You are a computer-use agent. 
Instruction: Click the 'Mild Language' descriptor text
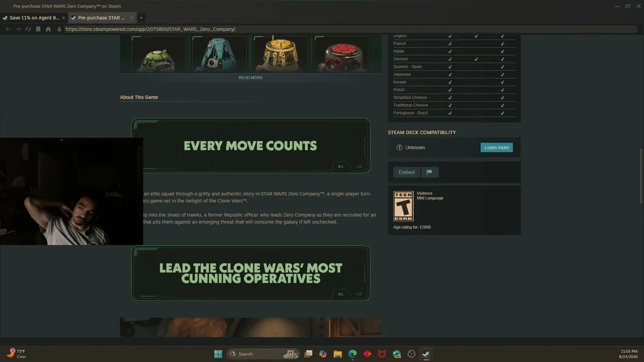(x=430, y=198)
